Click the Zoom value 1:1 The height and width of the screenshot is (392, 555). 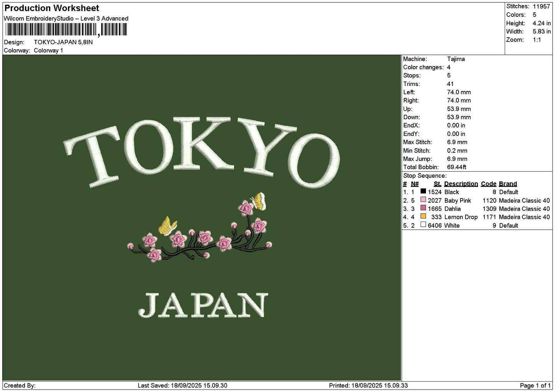tap(537, 40)
